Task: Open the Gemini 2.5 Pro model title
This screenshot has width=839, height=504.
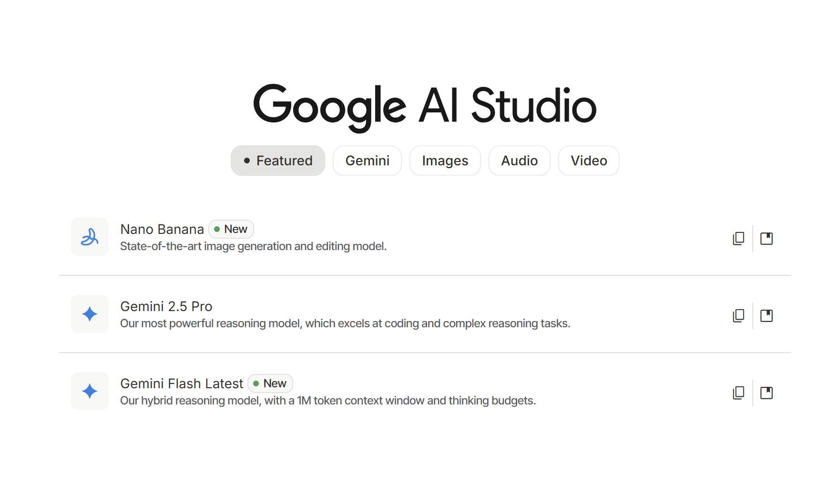Action: click(166, 306)
